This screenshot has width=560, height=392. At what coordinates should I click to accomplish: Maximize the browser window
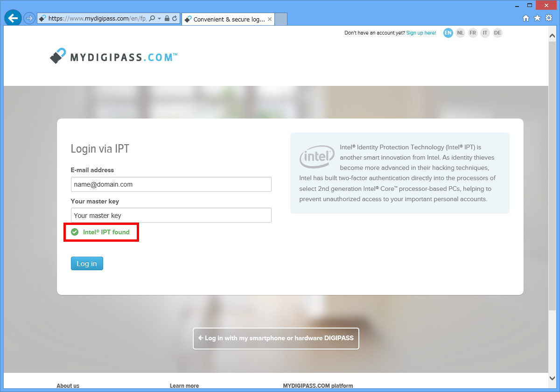pyautogui.click(x=530, y=5)
